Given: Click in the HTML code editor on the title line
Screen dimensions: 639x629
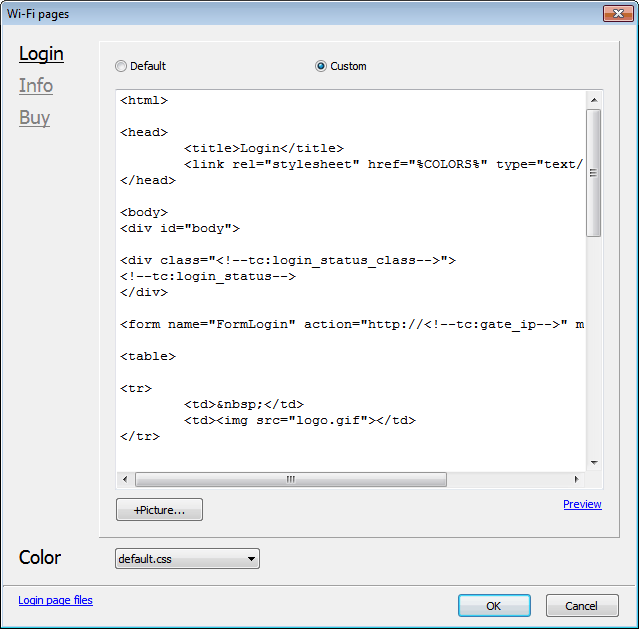Looking at the screenshot, I should coord(264,148).
